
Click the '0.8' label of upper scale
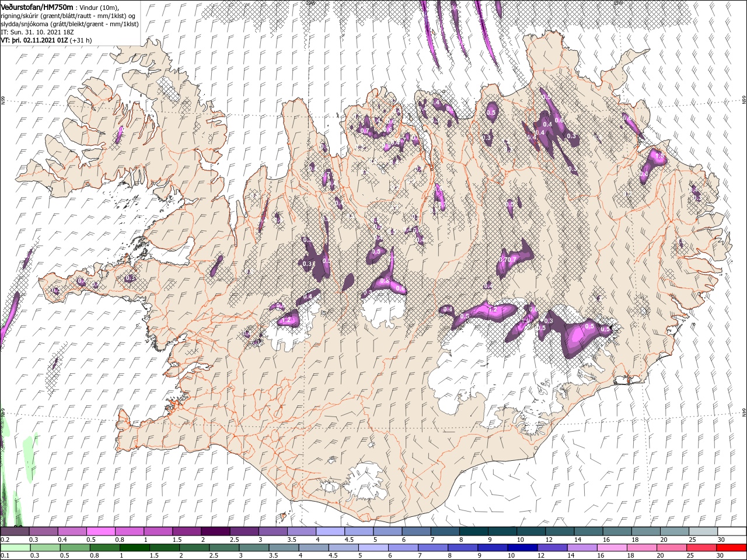pos(120,540)
